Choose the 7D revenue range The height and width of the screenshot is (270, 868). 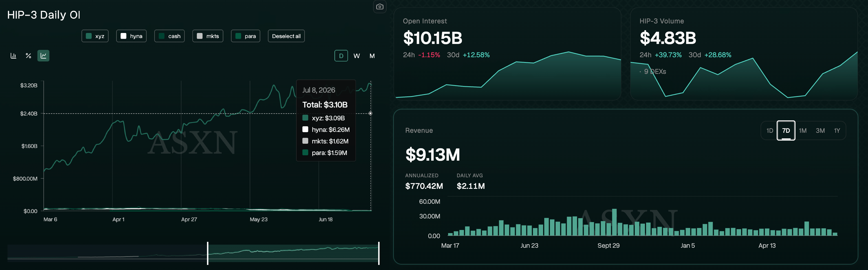point(786,130)
